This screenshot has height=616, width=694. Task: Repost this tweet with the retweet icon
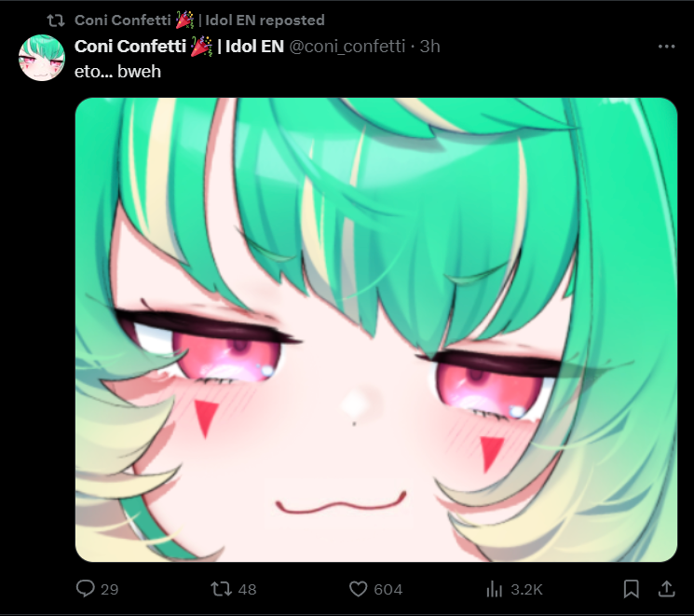221,589
